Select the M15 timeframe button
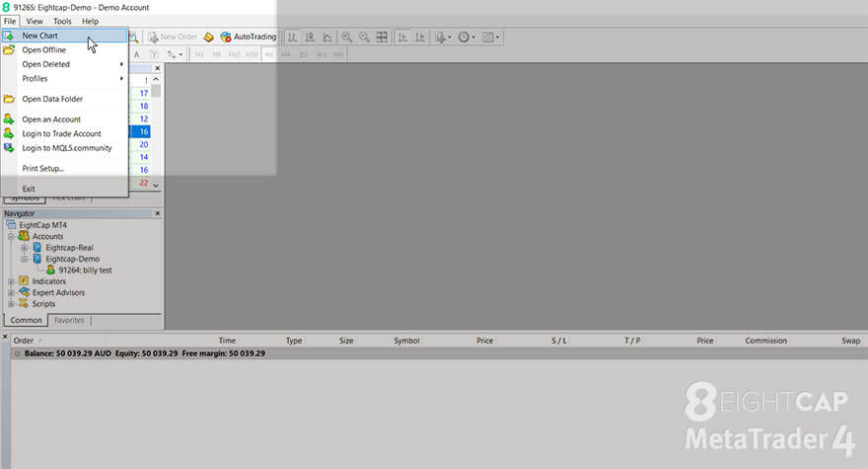868x469 pixels. 234,54
